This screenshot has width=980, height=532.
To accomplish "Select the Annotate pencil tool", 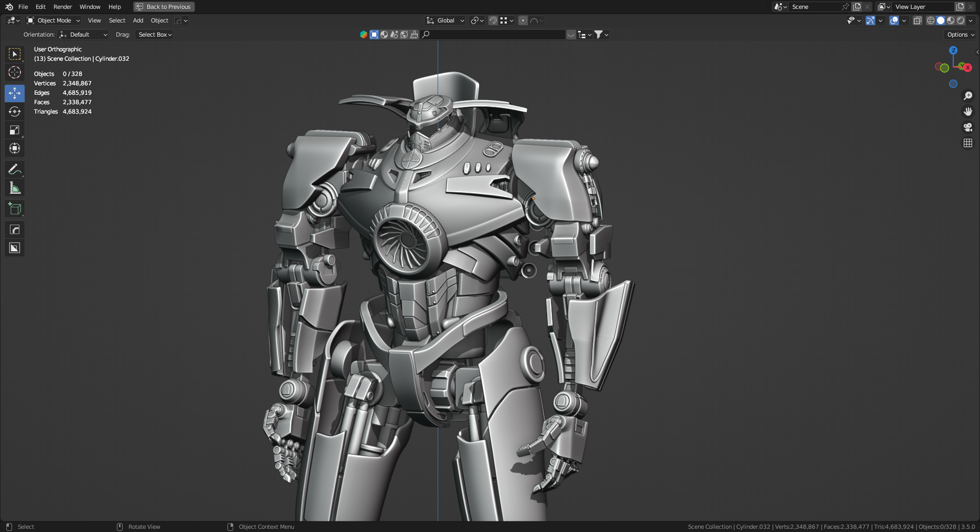I will coord(15,169).
